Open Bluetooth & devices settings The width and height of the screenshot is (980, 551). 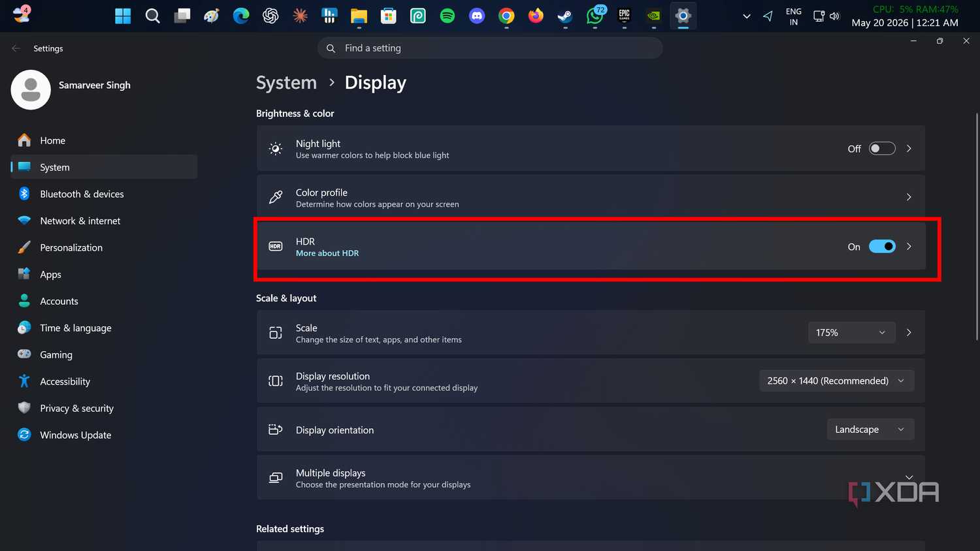(x=105, y=194)
